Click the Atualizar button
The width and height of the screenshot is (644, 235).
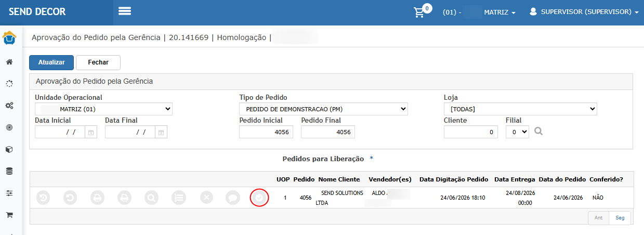[51, 62]
